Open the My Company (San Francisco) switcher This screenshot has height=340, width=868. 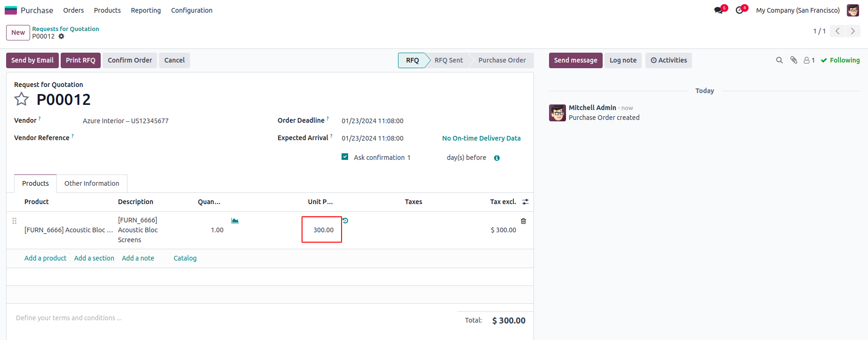797,10
